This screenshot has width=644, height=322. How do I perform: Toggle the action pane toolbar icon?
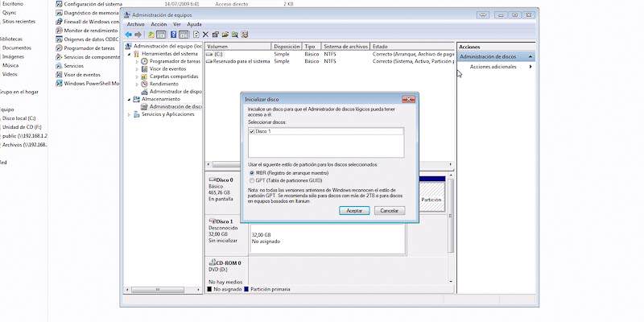184,35
